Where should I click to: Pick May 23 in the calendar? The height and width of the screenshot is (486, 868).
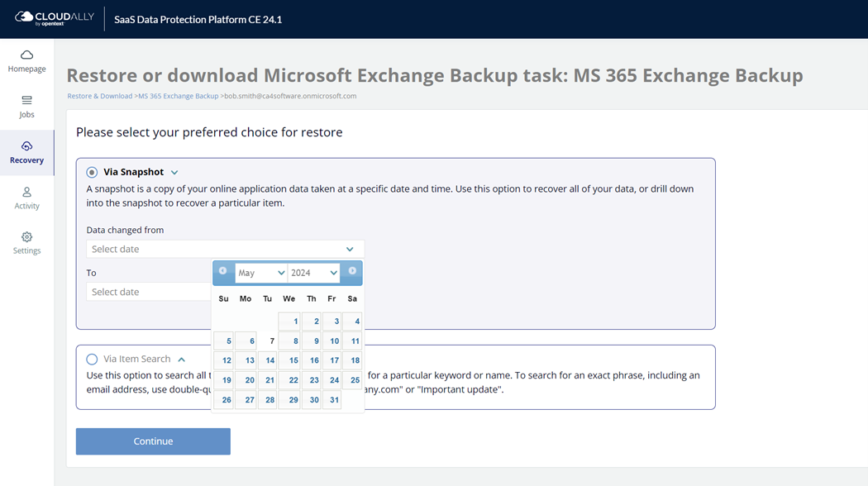[312, 380]
